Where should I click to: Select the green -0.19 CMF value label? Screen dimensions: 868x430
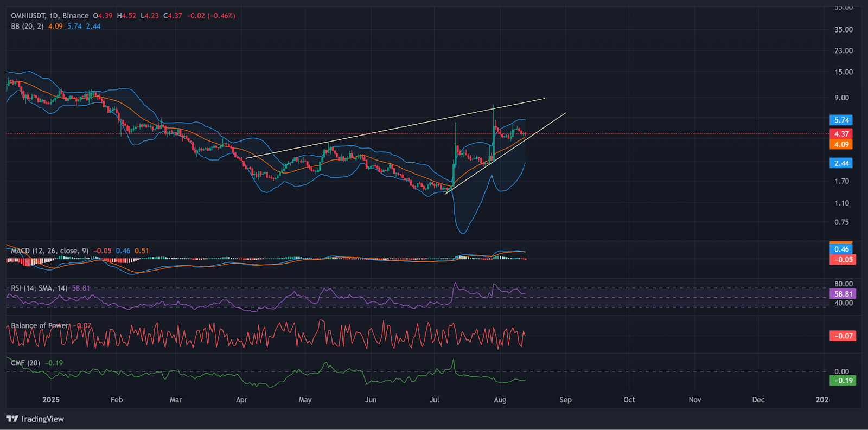point(843,381)
